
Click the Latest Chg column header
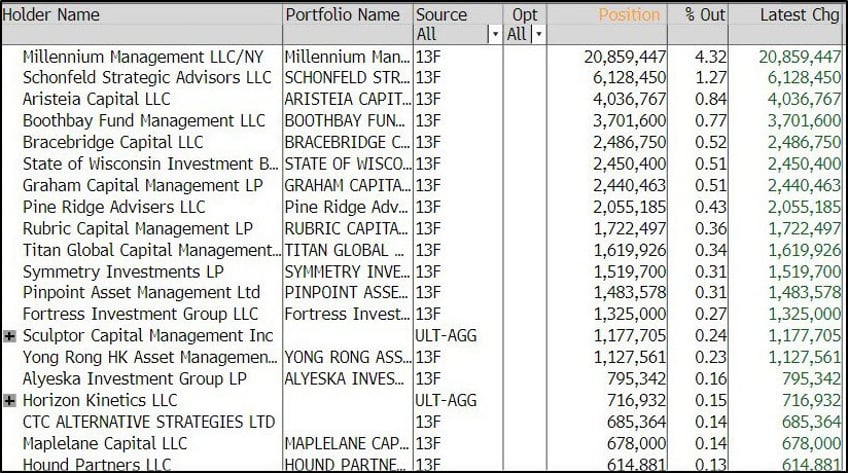coord(799,15)
